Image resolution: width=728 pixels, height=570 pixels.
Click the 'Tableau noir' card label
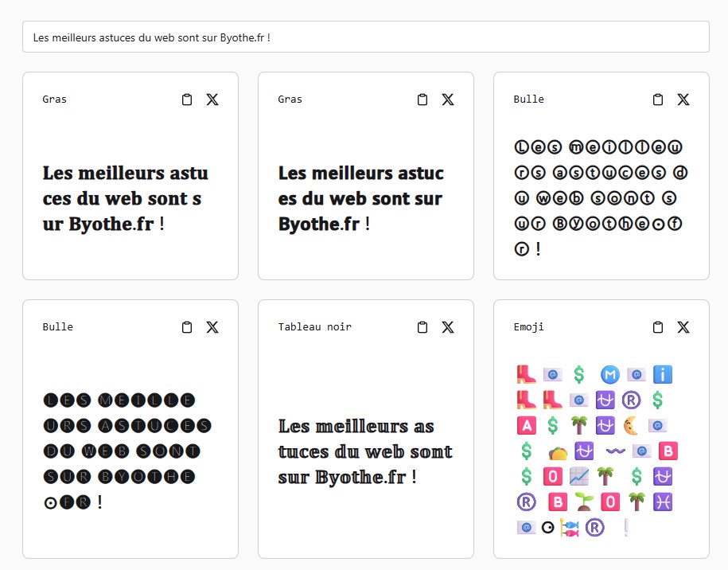315,327
